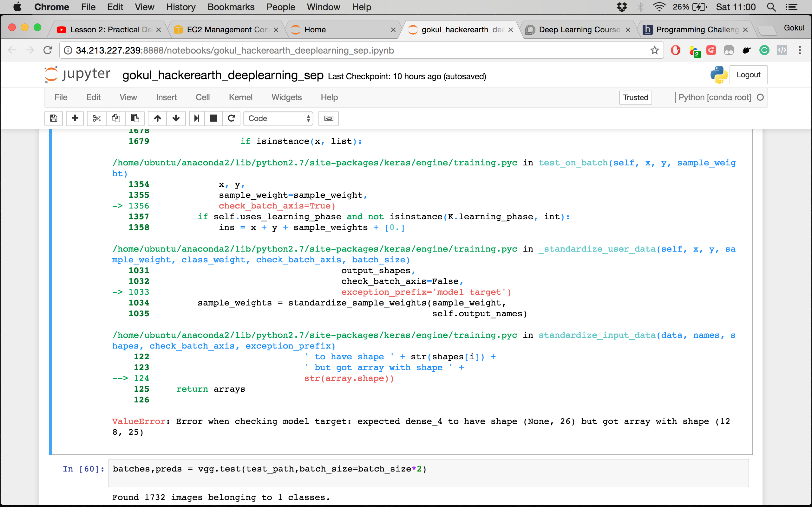Click the Grammarly extension icon
The height and width of the screenshot is (507, 812).
click(764, 50)
